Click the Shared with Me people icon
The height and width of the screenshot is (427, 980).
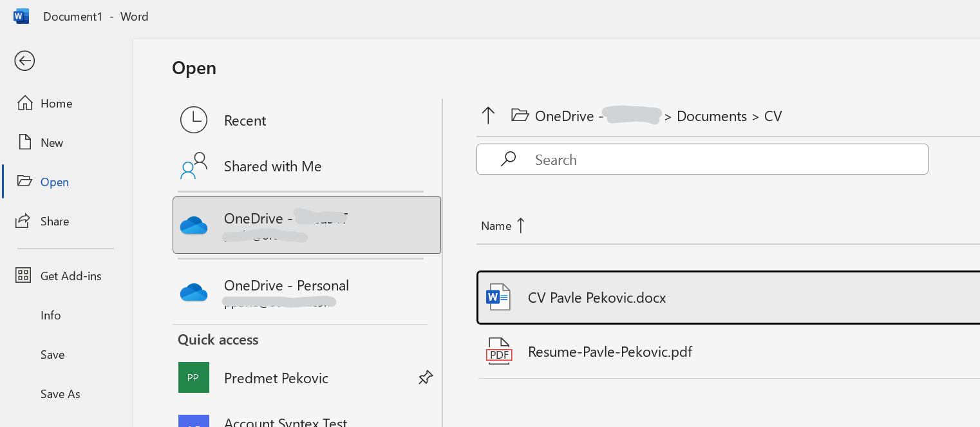point(194,166)
